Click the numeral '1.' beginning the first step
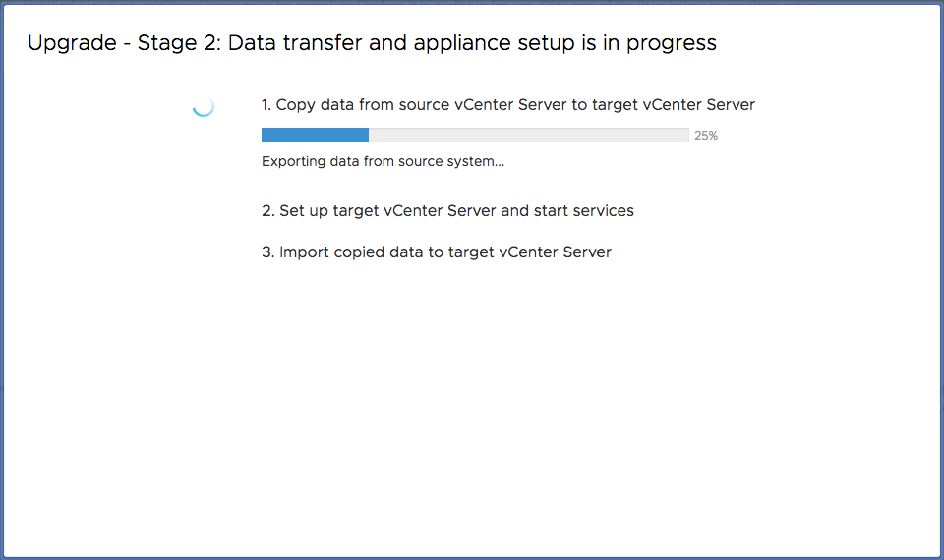Viewport: 944px width, 560px height. point(266,105)
